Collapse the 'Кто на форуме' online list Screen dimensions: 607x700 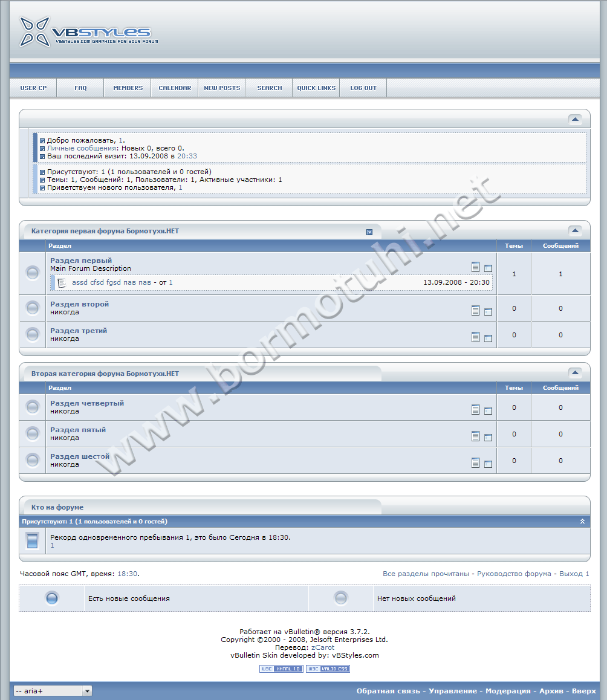pos(582,522)
